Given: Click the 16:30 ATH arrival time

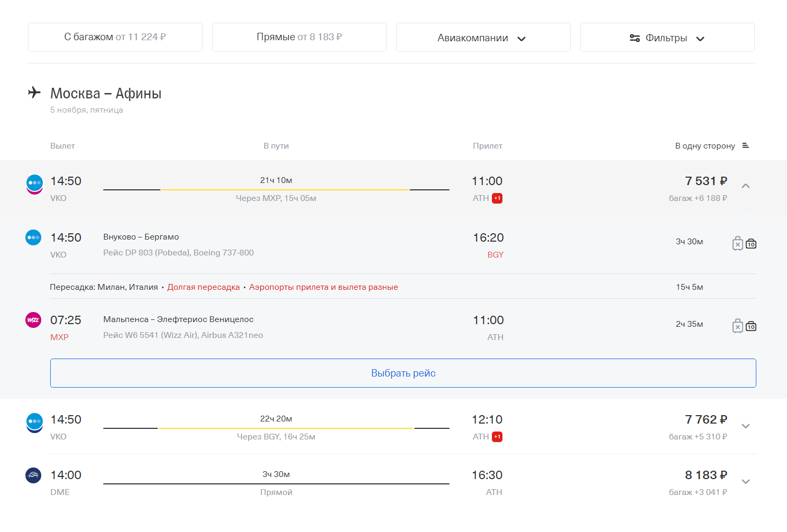Looking at the screenshot, I should click(487, 475).
